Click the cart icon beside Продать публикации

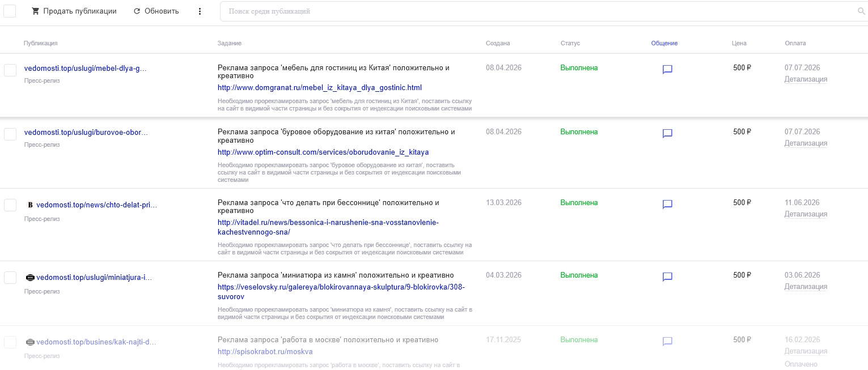tap(36, 11)
